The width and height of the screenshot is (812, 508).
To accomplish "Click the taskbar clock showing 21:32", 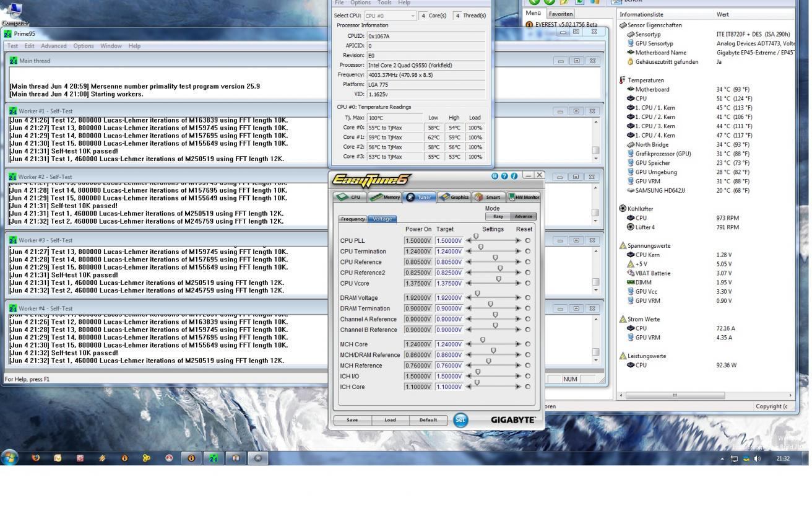I will tap(782, 459).
